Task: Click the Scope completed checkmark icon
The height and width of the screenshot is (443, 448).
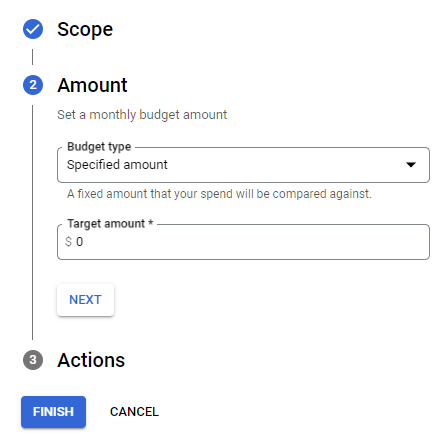Action: [x=33, y=29]
